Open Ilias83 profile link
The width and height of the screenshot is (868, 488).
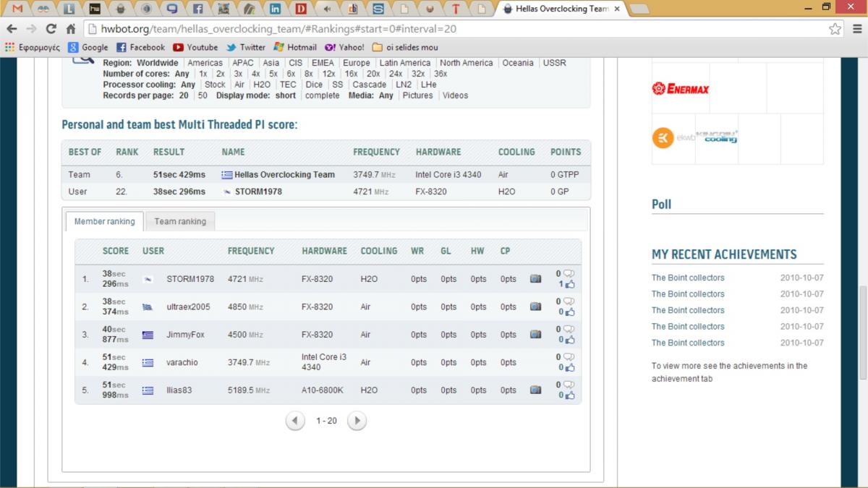click(x=180, y=390)
